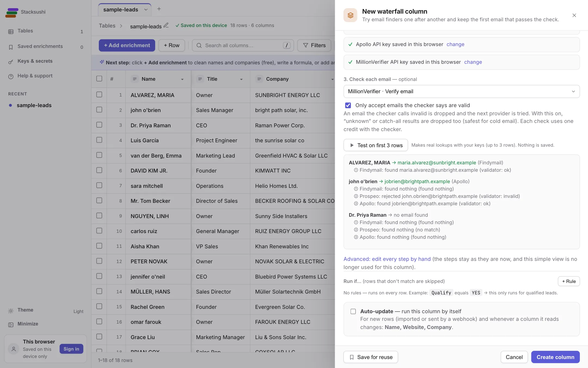Open the MillionVerifier Verify email dropdown
The image size is (588, 368).
461,91
